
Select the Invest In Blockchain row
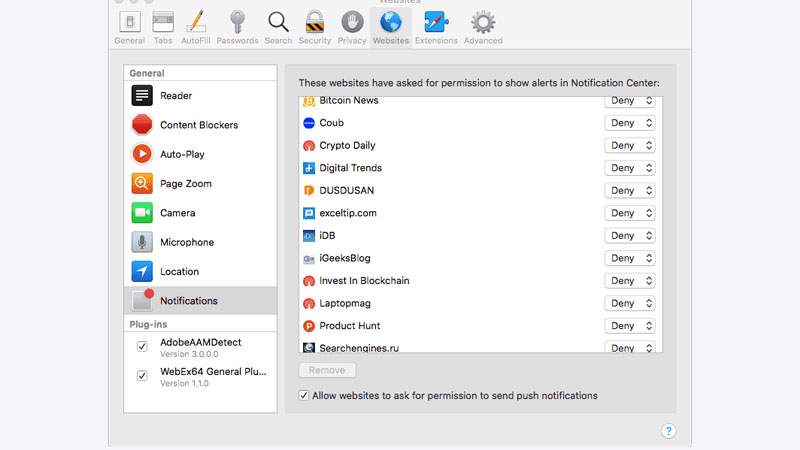point(480,281)
